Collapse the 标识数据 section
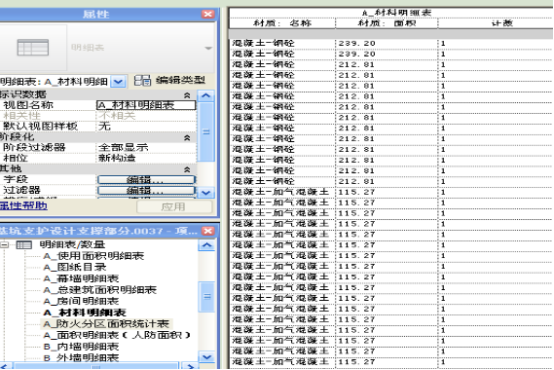The width and height of the screenshot is (554, 370). pos(187,95)
